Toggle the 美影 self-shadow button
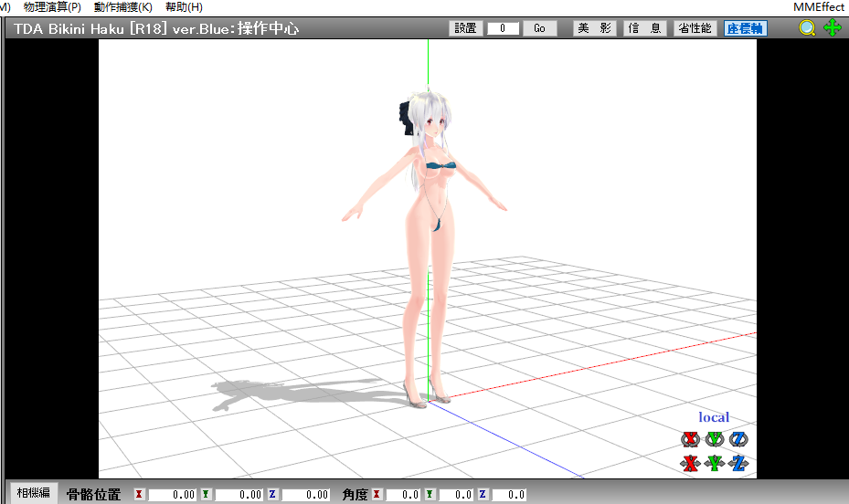The image size is (849, 504). pyautogui.click(x=594, y=28)
